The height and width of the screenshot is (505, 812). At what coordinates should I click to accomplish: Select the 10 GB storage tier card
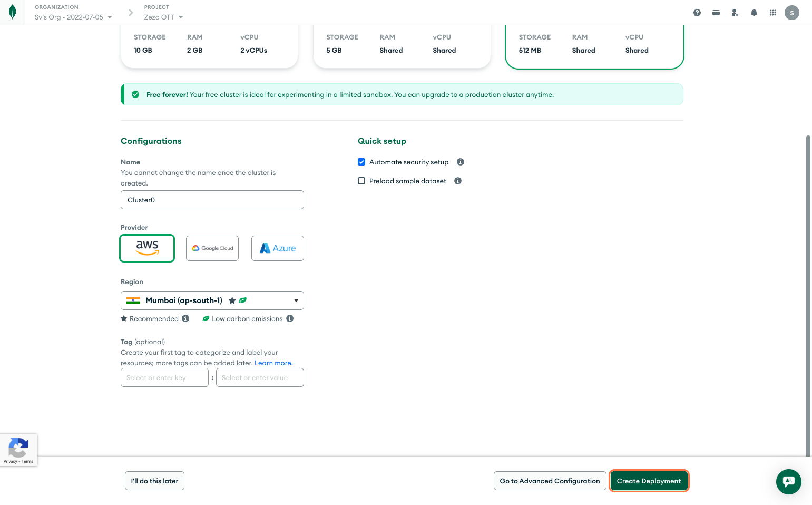[209, 45]
